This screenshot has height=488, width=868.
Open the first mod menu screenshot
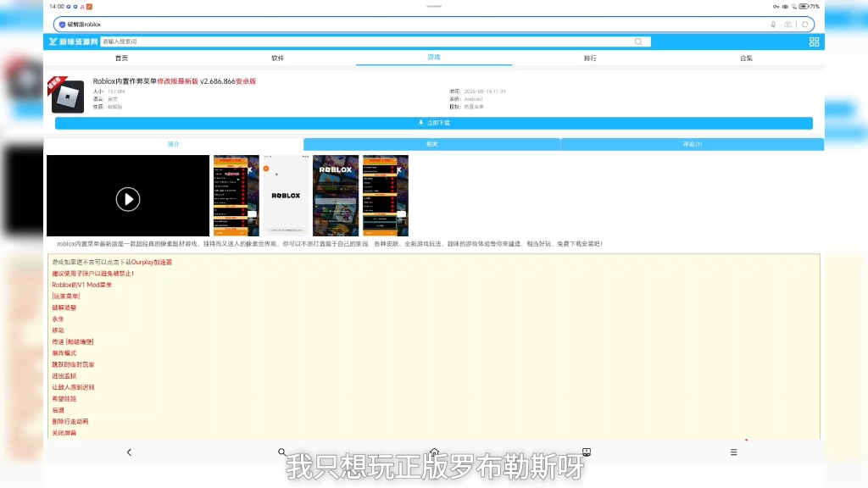tap(236, 196)
